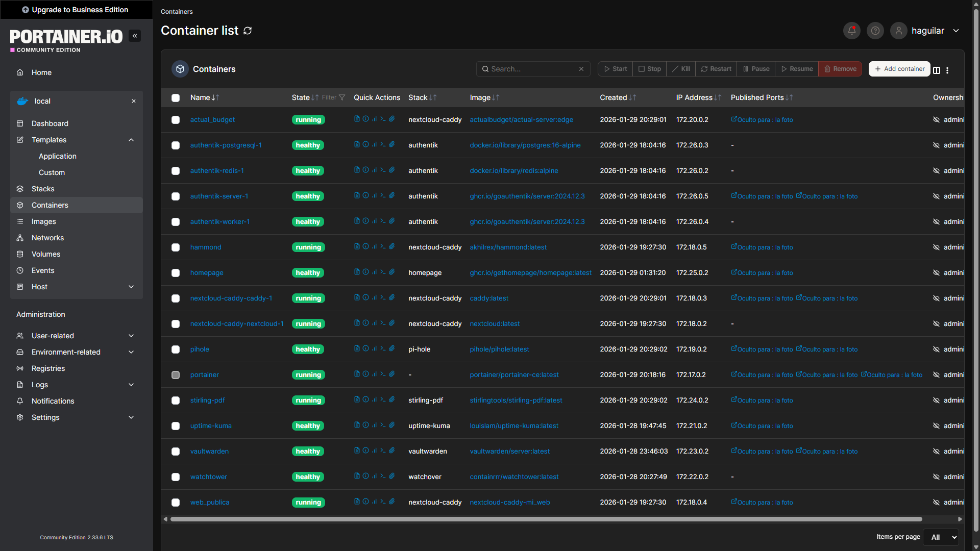The height and width of the screenshot is (551, 980).
Task: View stats for the nextcloud-caddy-caddy-1 container
Action: click(374, 297)
